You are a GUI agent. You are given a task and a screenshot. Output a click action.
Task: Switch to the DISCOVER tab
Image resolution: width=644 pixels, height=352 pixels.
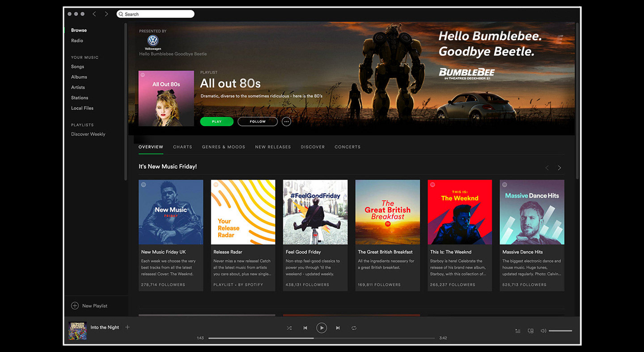point(313,147)
